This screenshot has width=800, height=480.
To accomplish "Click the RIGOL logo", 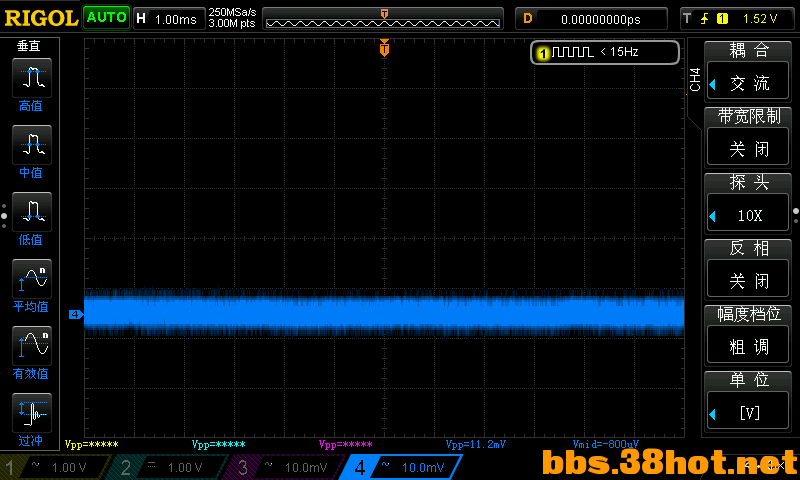I will click(41, 18).
